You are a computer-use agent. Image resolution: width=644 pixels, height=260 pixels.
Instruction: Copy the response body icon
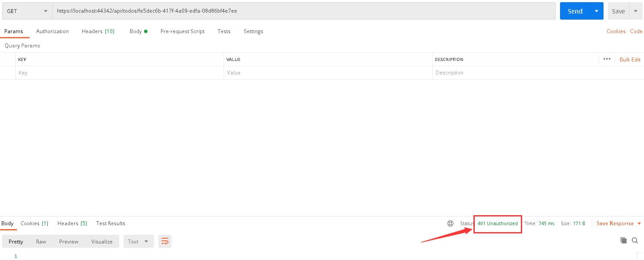point(623,240)
